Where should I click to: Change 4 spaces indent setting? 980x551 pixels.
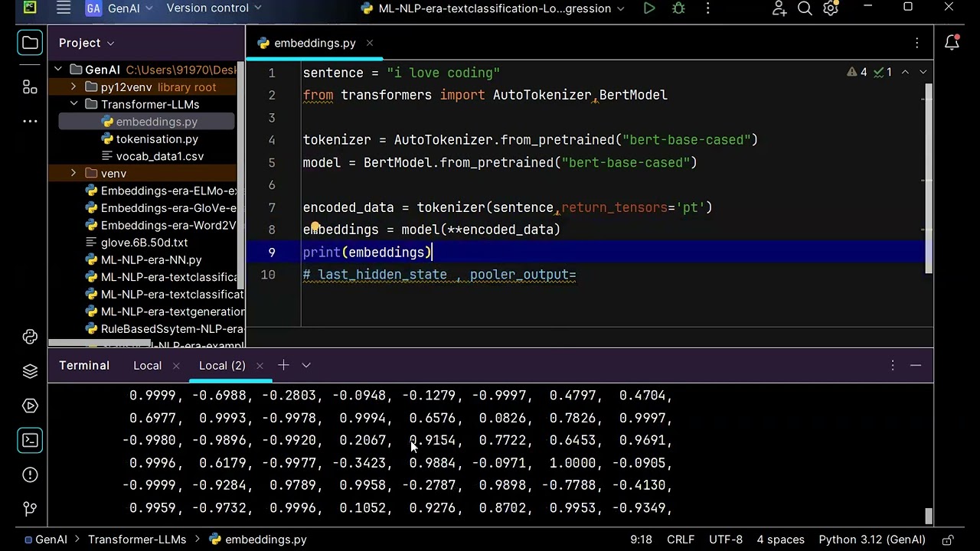(x=780, y=540)
